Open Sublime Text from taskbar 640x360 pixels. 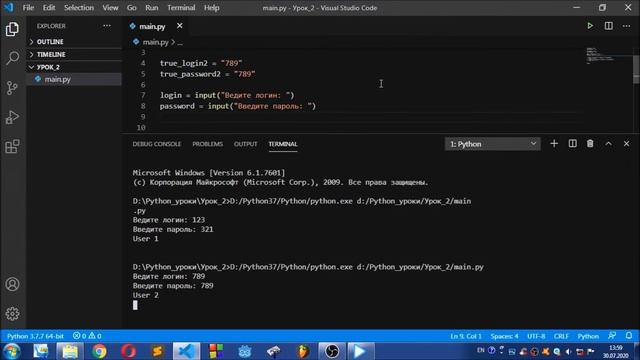coord(157,351)
